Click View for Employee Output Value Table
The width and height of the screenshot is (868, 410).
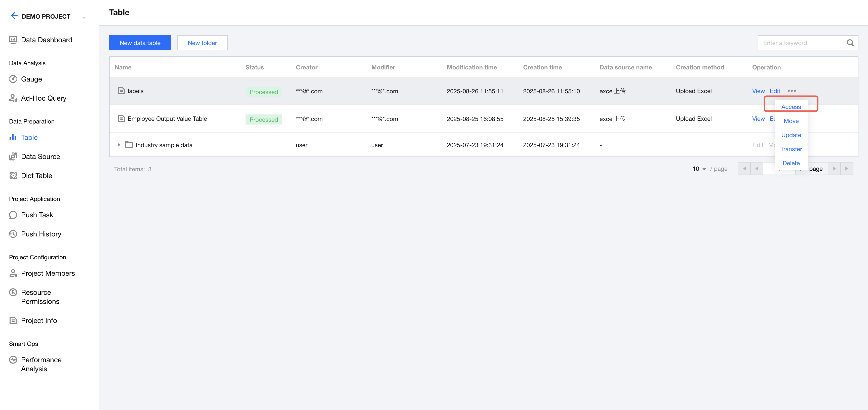coord(758,118)
